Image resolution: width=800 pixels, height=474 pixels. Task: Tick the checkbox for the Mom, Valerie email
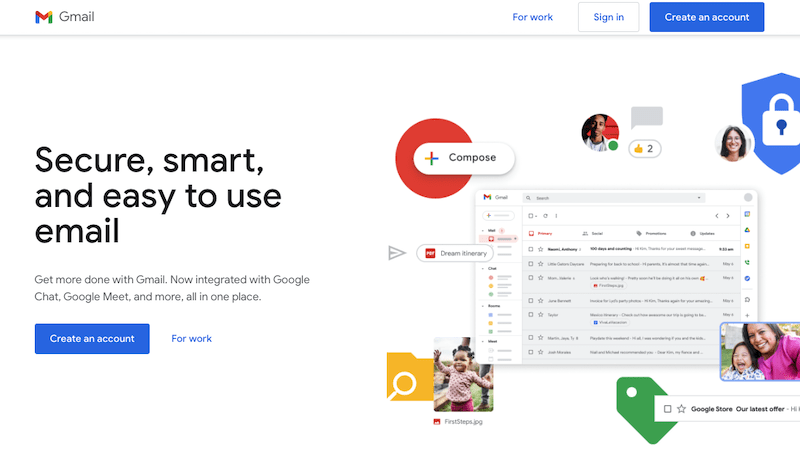(x=531, y=278)
